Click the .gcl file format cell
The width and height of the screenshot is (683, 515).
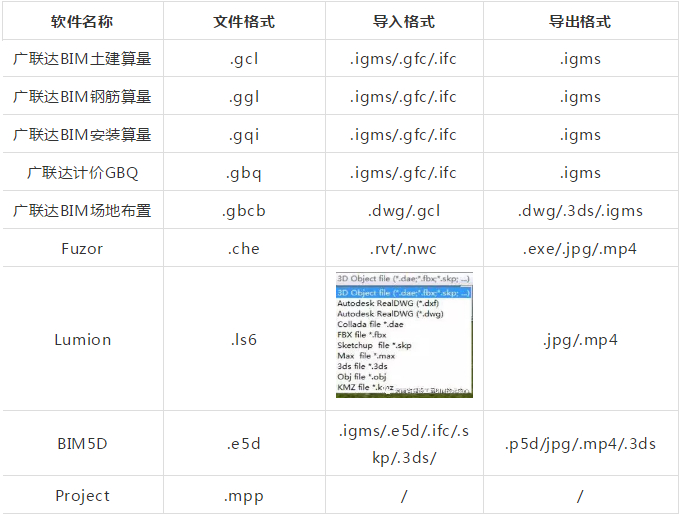[x=244, y=59]
